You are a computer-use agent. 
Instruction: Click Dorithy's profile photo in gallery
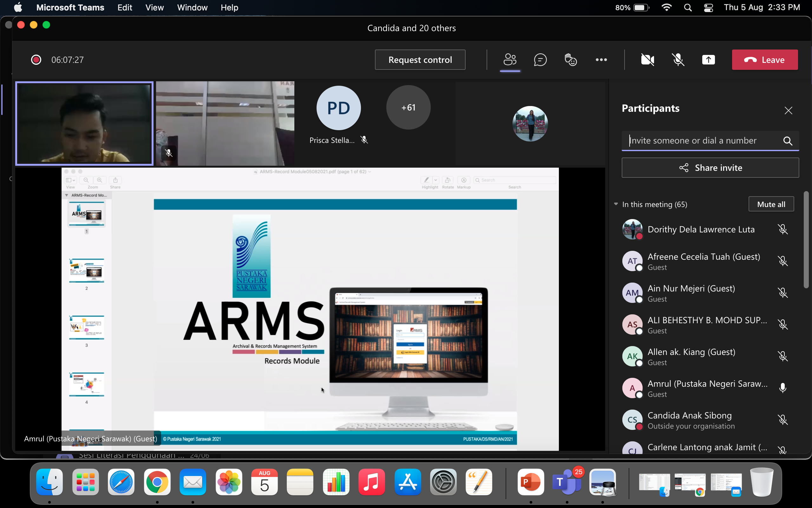(x=530, y=123)
